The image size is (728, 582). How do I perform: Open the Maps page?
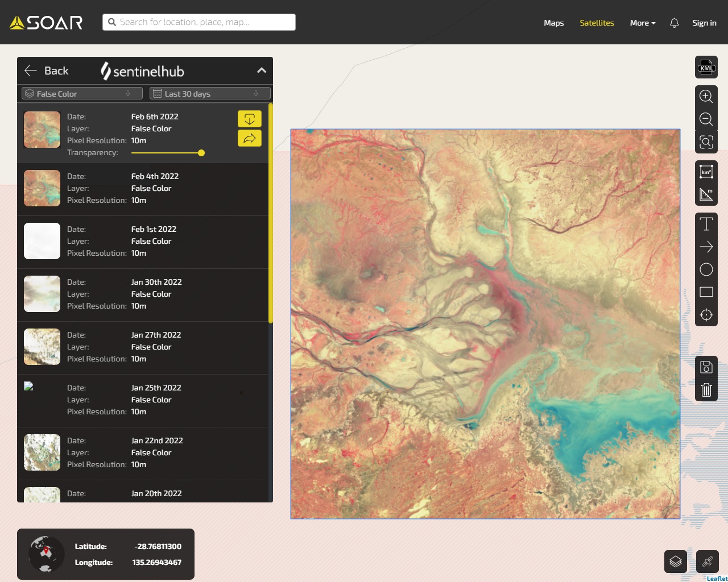(554, 23)
